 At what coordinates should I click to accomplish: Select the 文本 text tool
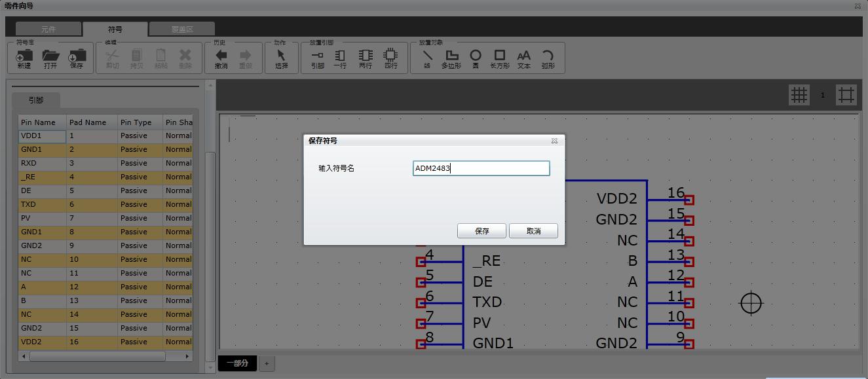[524, 58]
